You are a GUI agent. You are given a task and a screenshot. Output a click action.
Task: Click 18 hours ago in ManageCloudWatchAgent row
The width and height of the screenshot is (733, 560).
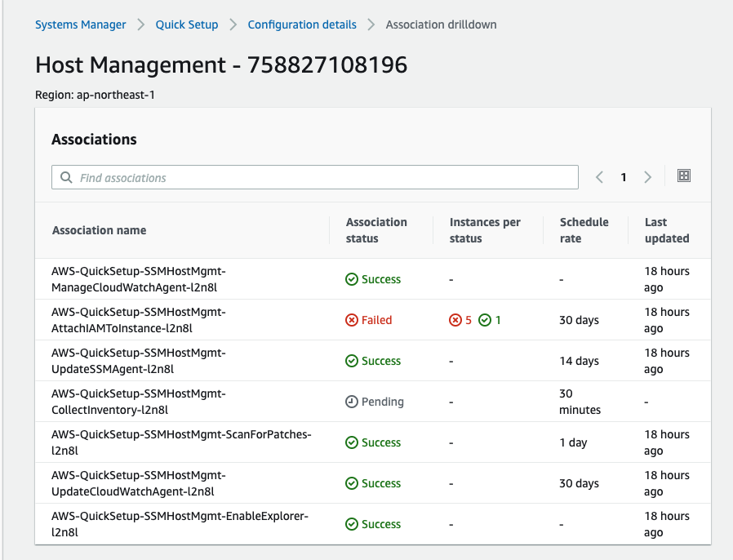[667, 279]
